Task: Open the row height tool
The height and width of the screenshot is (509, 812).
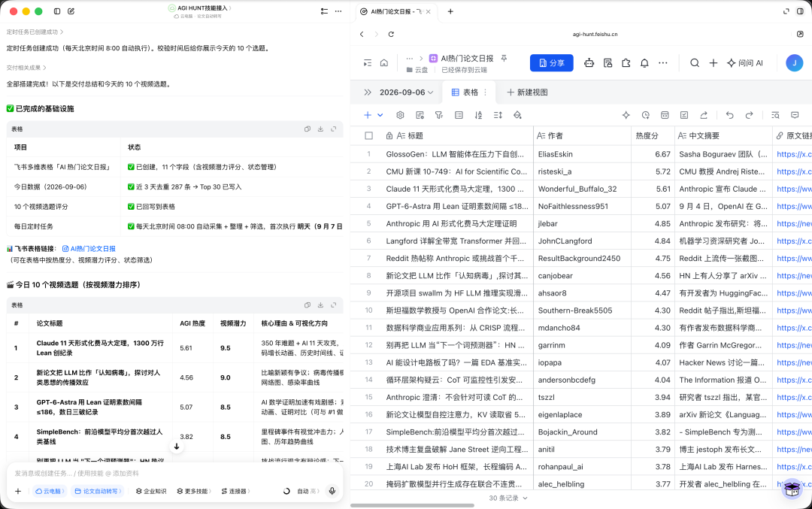Action: pyautogui.click(x=498, y=115)
